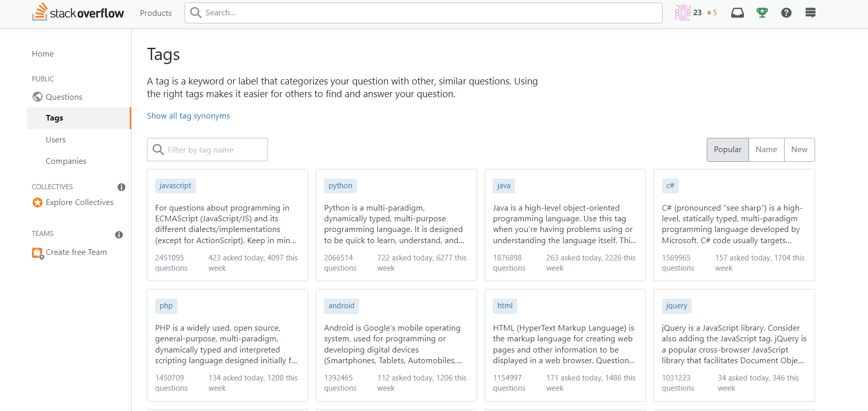Open the python tag
Image resolution: width=868 pixels, height=411 pixels.
340,186
